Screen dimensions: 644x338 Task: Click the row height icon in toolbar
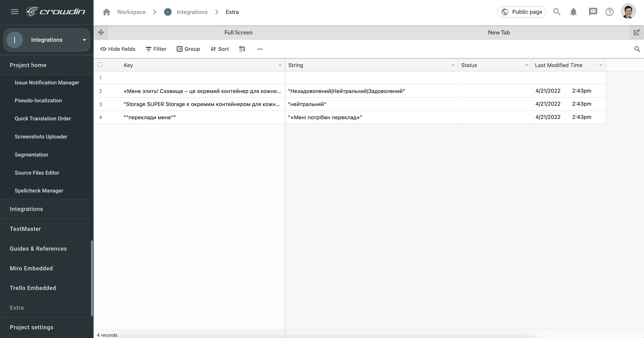[242, 49]
